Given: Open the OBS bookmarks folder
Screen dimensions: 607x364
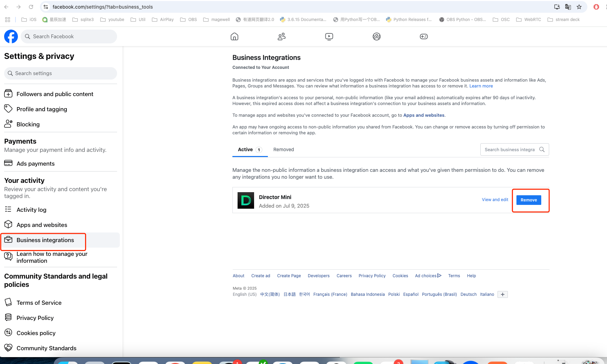Looking at the screenshot, I should pos(189,20).
